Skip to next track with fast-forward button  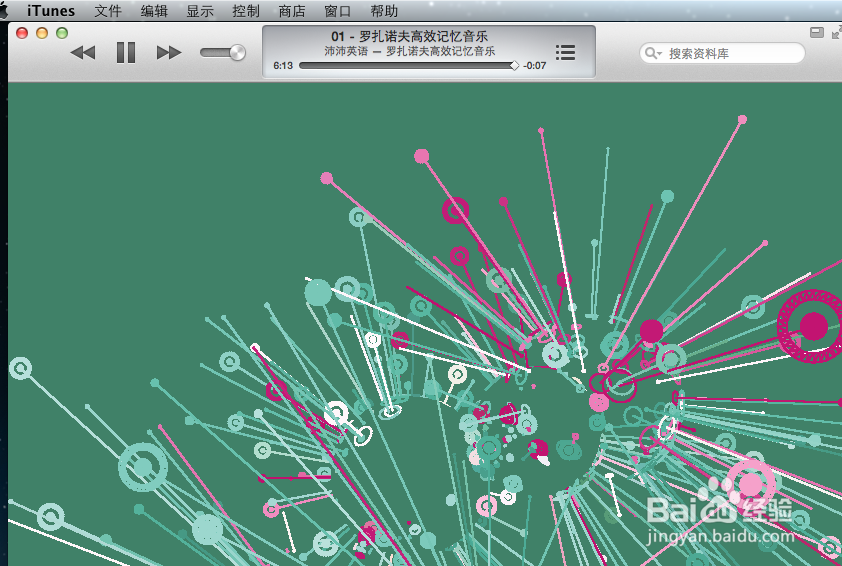[169, 53]
